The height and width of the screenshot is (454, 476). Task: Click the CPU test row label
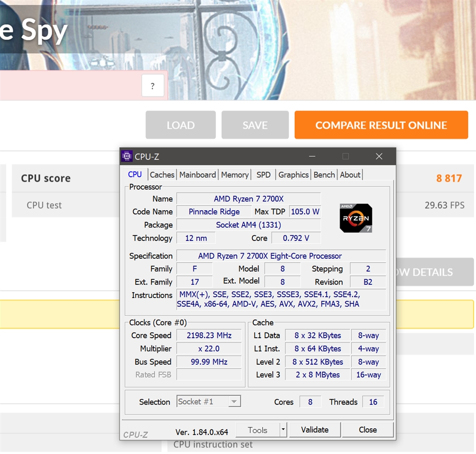44,205
